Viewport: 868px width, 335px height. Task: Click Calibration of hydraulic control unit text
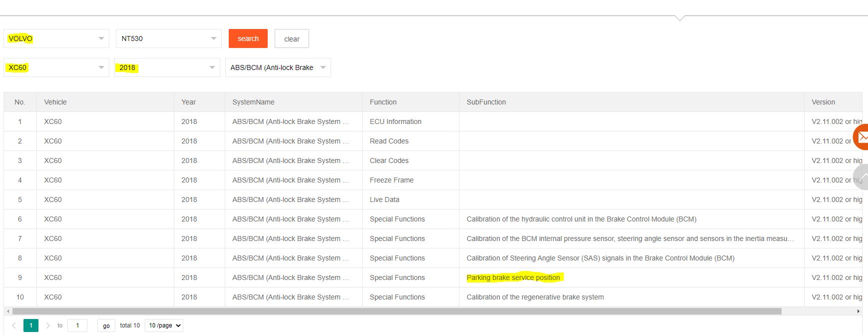[581, 219]
